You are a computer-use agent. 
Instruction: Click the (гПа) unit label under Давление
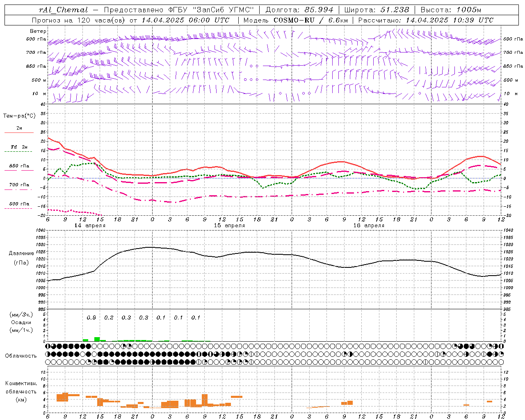[21, 262]
